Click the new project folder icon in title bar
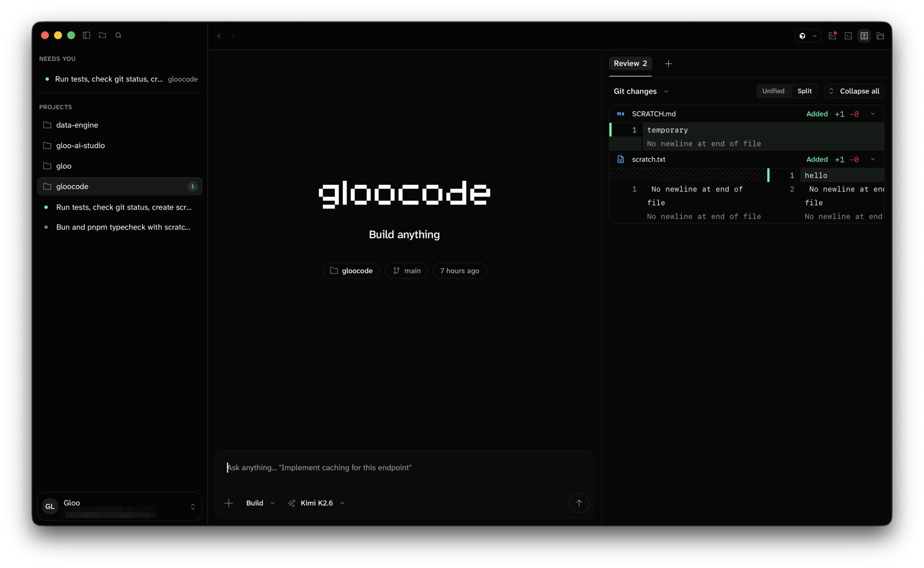The image size is (924, 568). tap(103, 35)
